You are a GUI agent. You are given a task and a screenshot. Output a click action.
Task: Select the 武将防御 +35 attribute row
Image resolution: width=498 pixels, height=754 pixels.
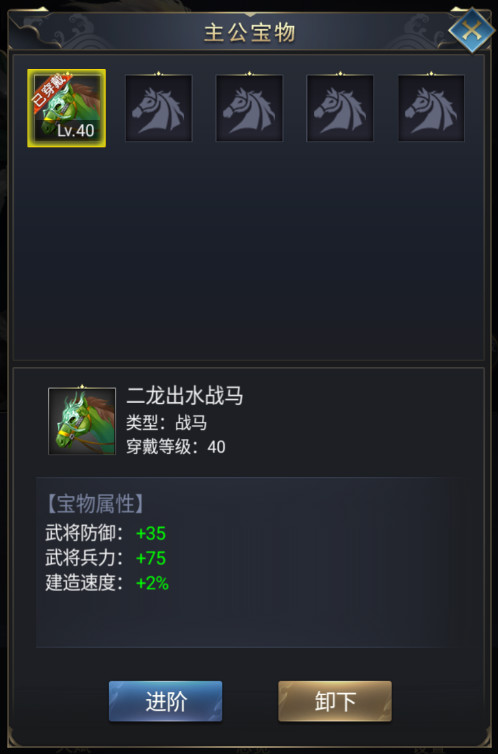106,533
